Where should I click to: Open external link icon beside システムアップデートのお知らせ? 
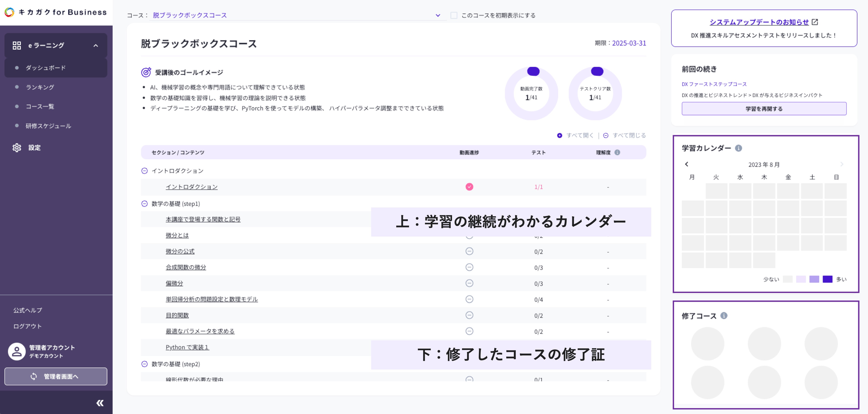pos(815,22)
